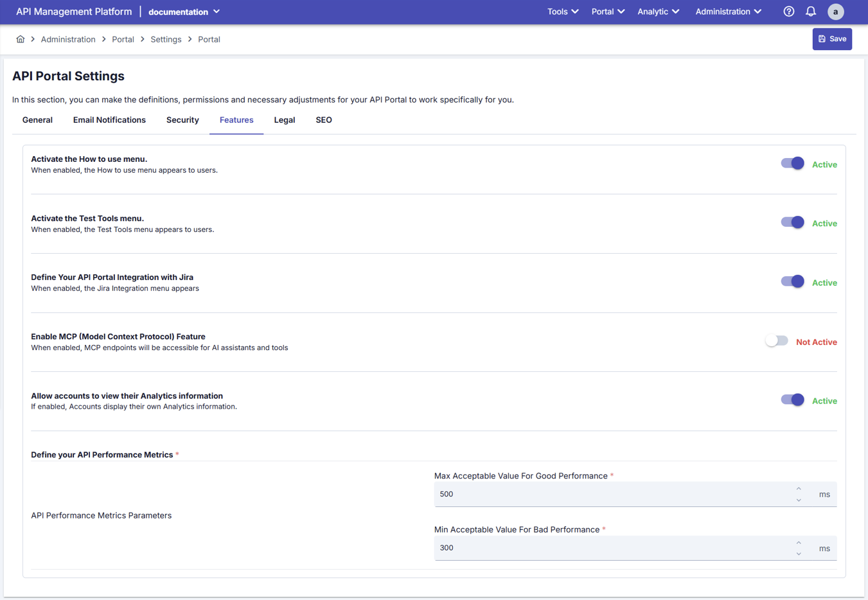The image size is (868, 600).
Task: Decrease Max Acceptable Value with down arrow
Action: tap(799, 500)
